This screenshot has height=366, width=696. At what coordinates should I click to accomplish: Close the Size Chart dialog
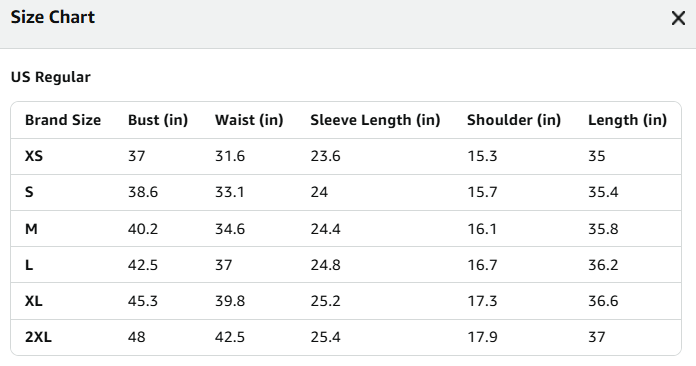(x=678, y=18)
